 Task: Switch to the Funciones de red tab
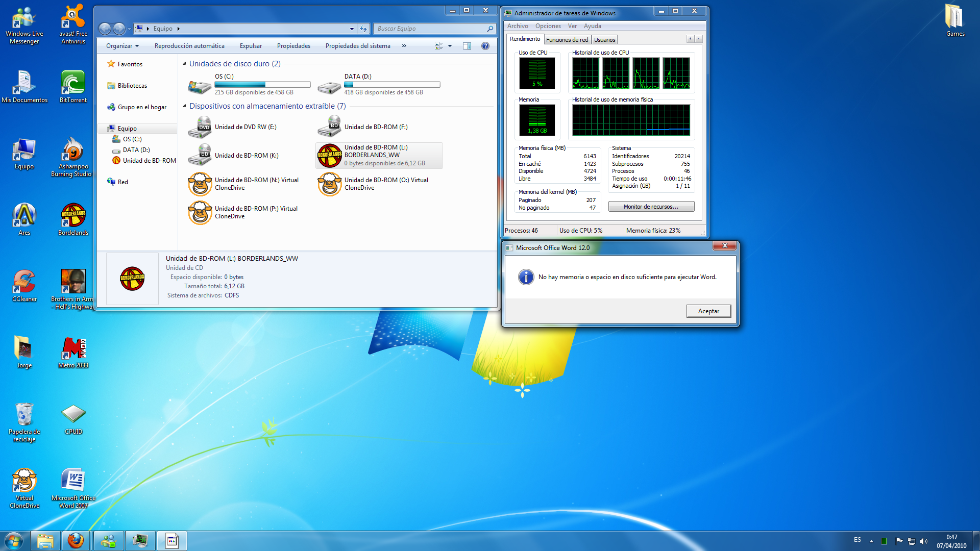(567, 40)
